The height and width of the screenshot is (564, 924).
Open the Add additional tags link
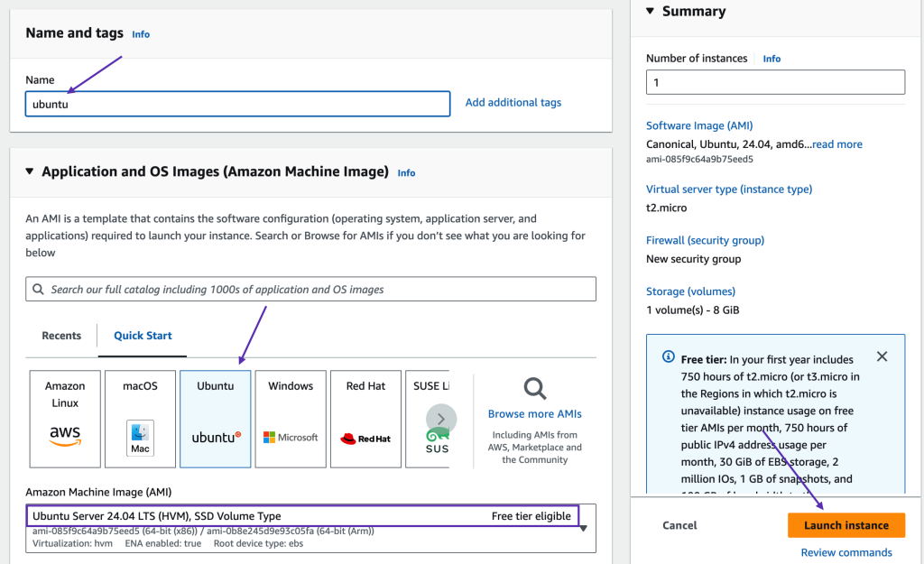pyautogui.click(x=513, y=103)
